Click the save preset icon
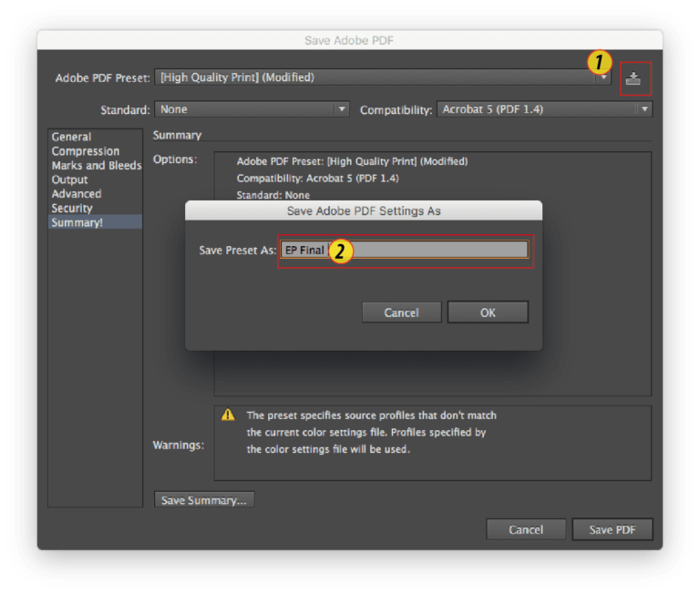 (x=633, y=79)
